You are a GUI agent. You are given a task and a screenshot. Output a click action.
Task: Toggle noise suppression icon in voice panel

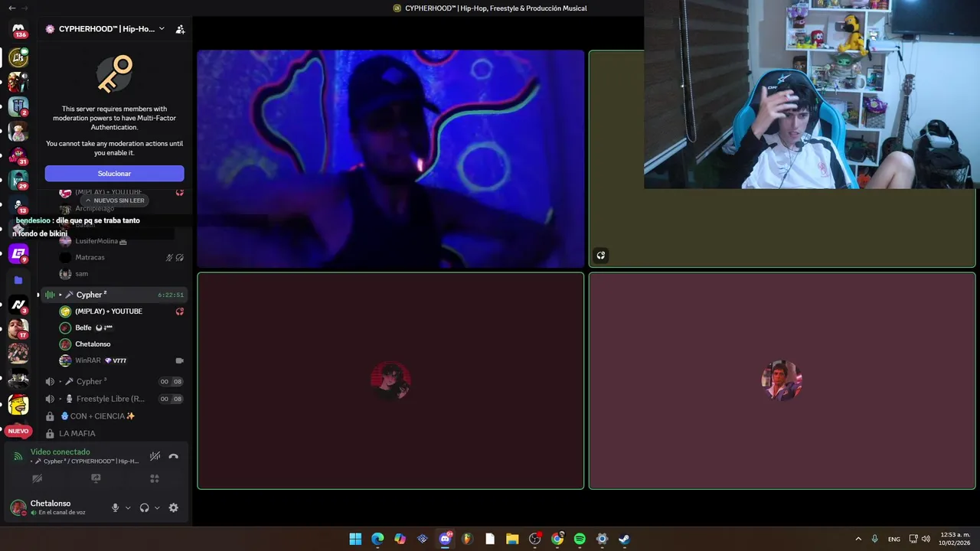point(155,456)
